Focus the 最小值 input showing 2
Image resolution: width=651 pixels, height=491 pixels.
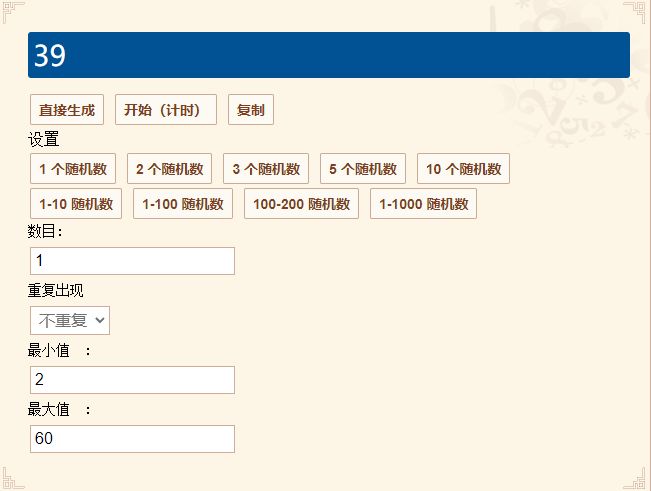(132, 380)
